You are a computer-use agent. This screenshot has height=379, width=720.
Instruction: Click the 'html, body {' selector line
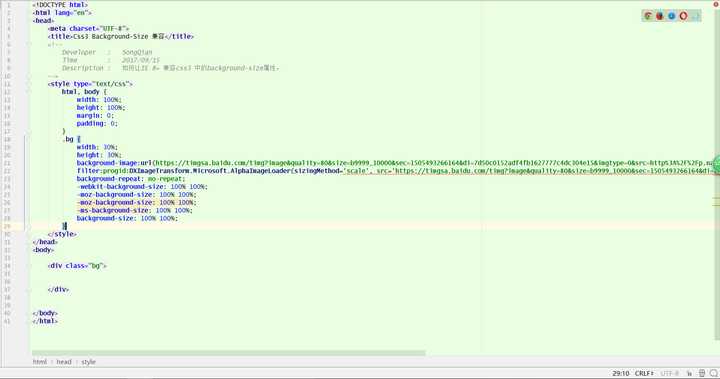(84, 92)
